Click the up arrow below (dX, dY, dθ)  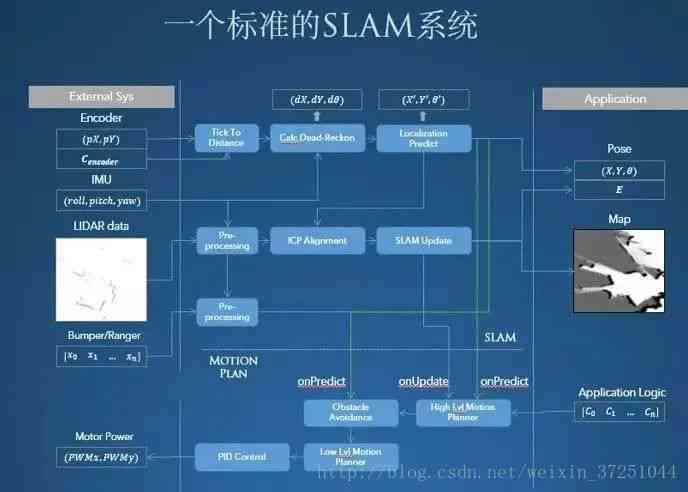point(317,116)
